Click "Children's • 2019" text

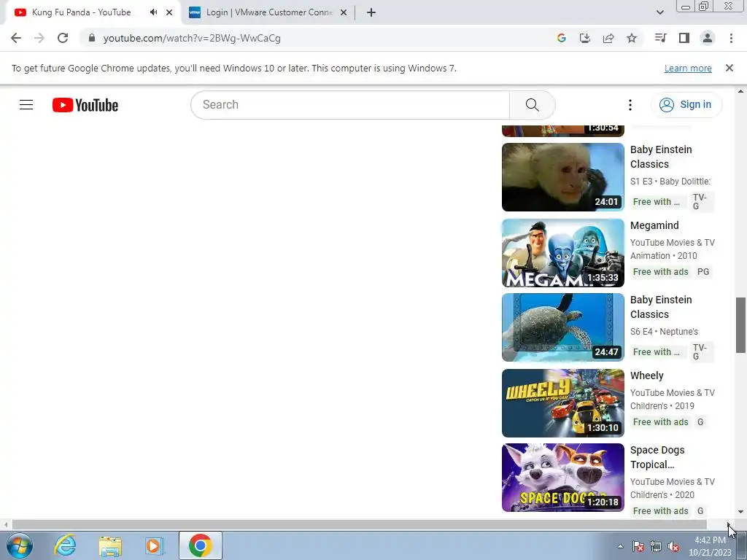point(662,406)
